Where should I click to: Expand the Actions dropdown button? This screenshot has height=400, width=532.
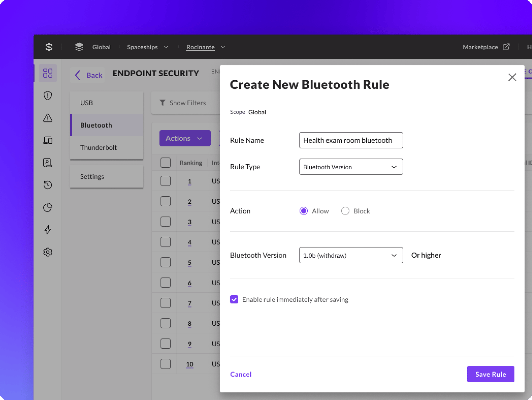185,138
